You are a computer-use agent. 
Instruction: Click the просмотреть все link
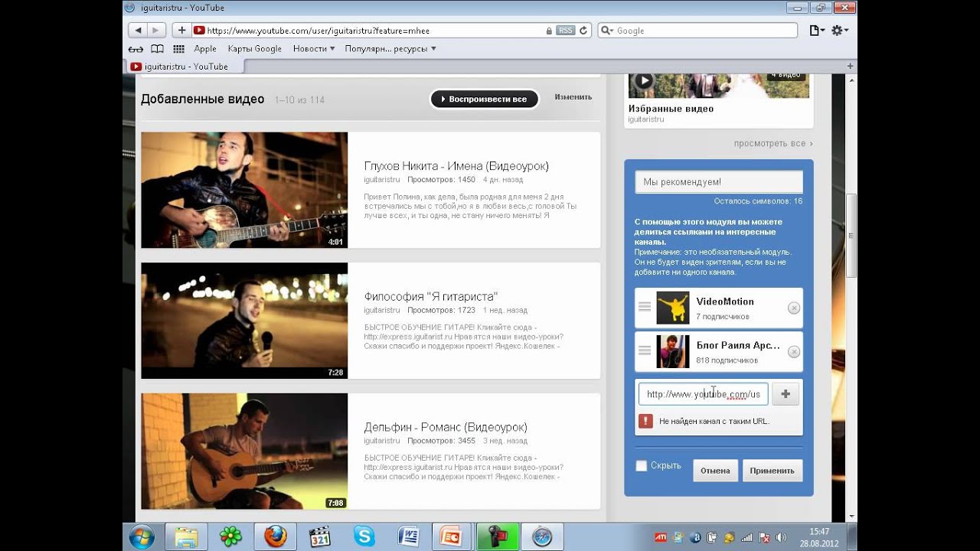pyautogui.click(x=773, y=143)
